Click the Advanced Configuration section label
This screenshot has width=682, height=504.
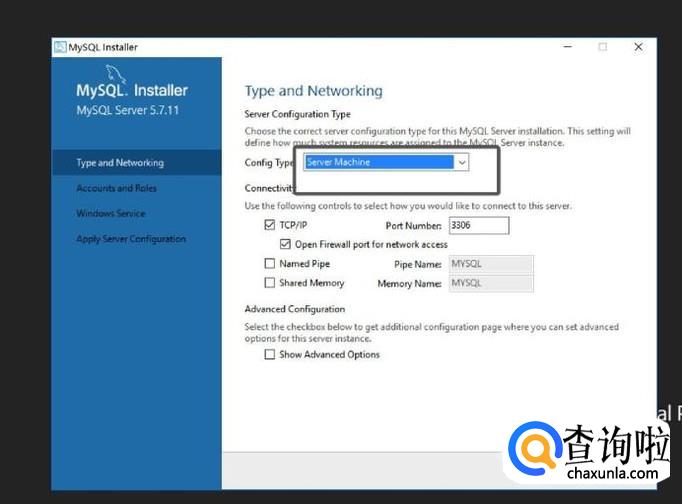(294, 309)
